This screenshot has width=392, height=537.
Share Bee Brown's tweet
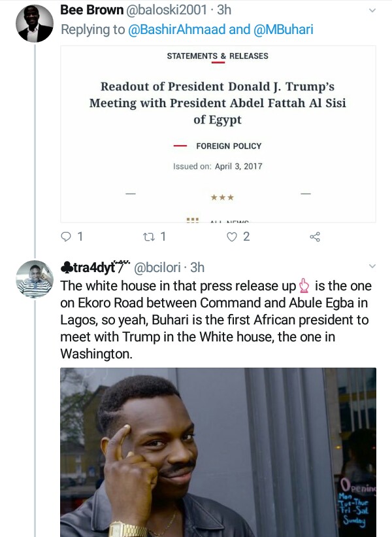tap(314, 237)
